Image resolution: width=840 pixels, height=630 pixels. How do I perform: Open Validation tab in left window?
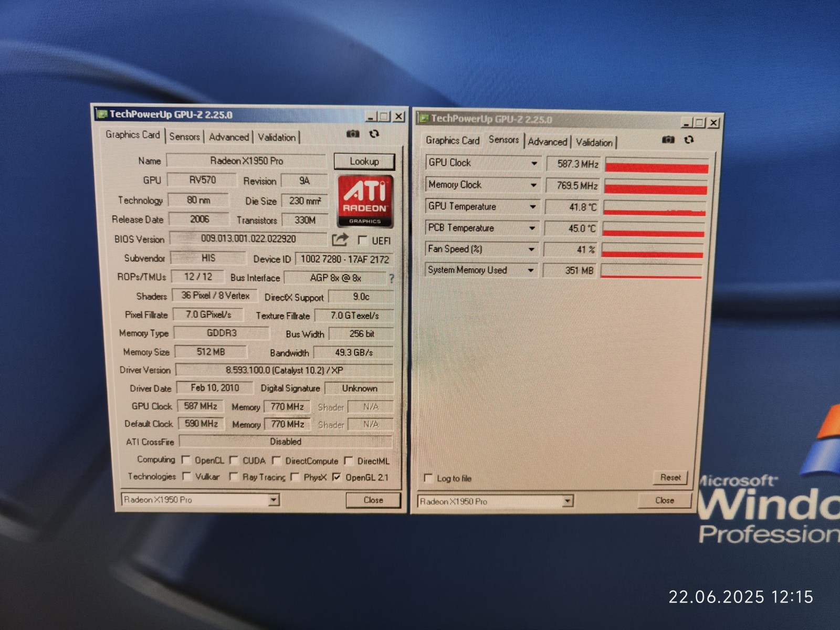(277, 138)
